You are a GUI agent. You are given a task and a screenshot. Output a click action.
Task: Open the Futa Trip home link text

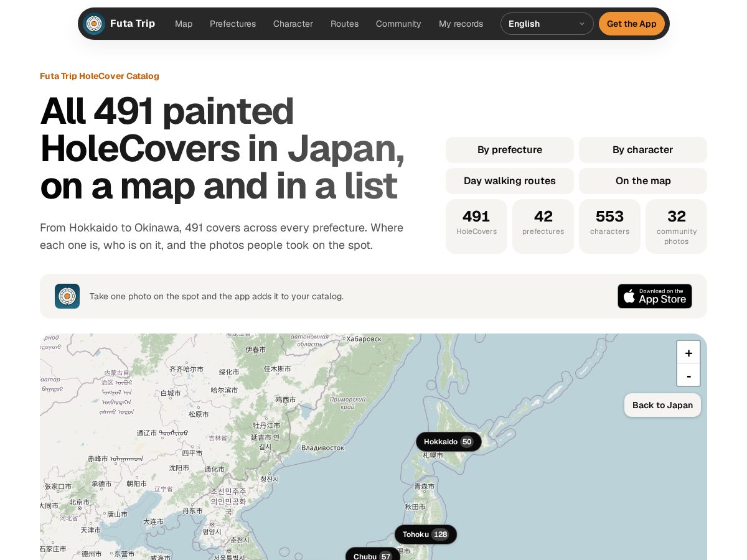133,24
